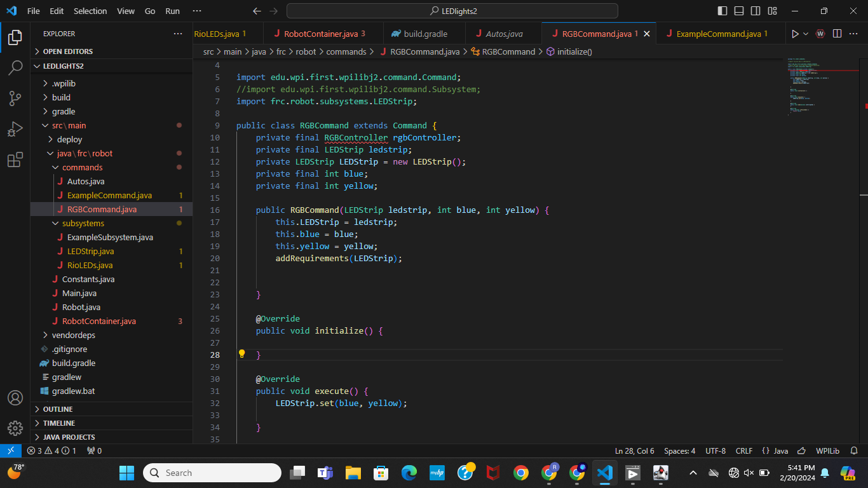
Task: Expand the Outline section
Action: click(x=112, y=409)
